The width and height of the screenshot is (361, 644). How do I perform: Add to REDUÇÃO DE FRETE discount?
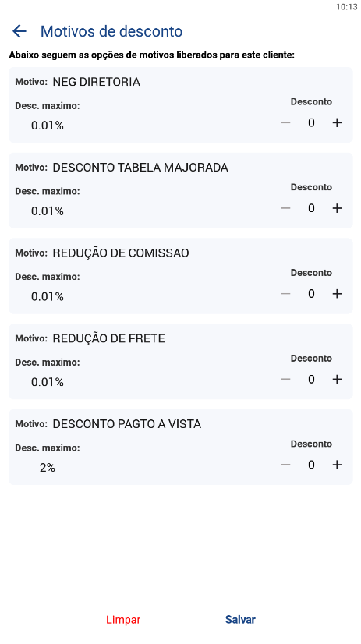point(337,379)
